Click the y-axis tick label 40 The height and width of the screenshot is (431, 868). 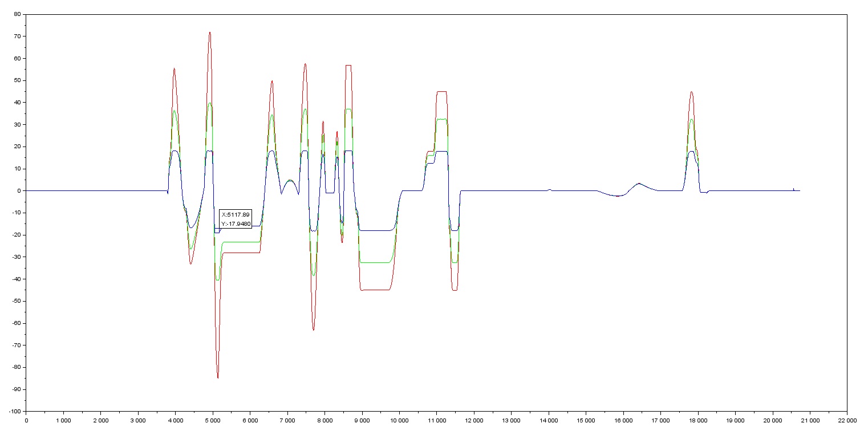18,102
